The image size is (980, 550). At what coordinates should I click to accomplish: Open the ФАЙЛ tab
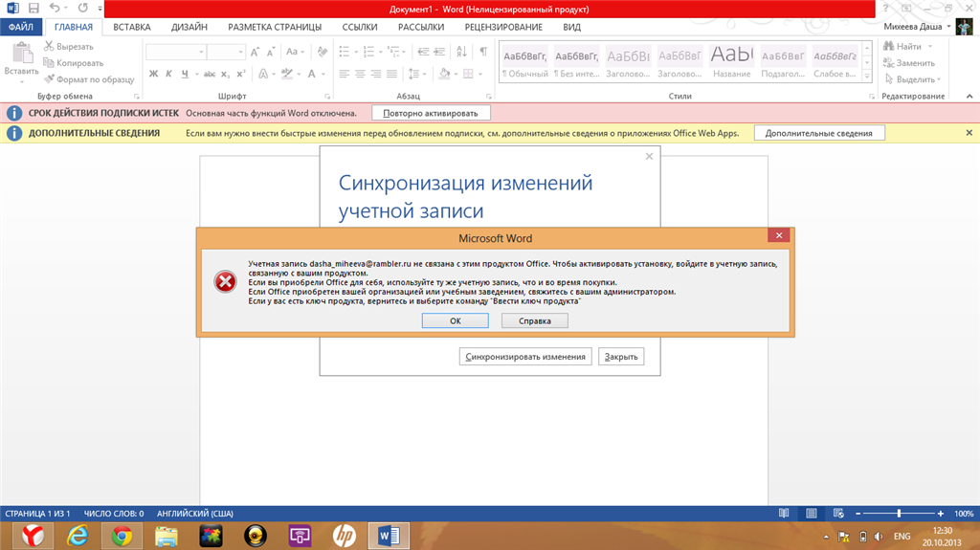coord(21,27)
